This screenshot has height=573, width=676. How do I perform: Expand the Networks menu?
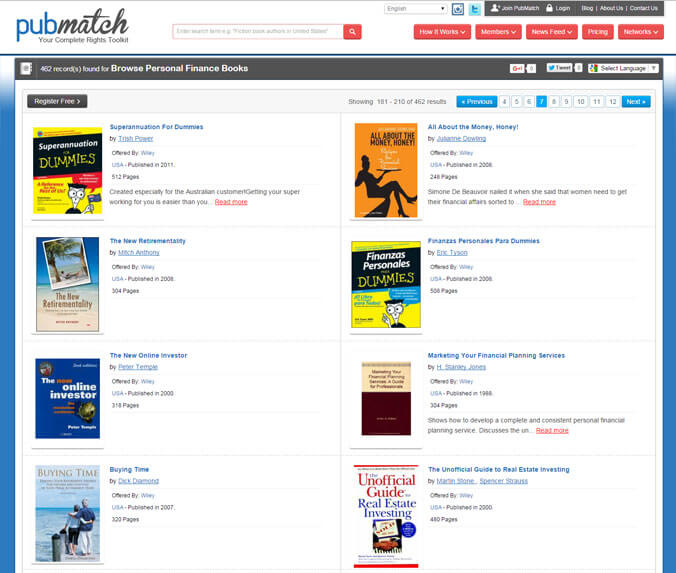tap(641, 32)
